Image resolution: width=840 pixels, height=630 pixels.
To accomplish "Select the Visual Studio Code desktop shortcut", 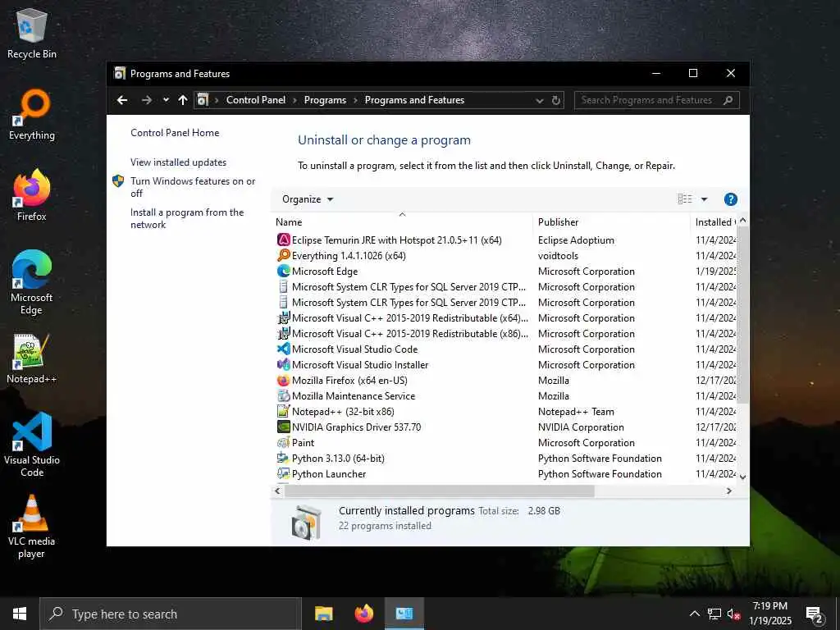I will tap(32, 444).
